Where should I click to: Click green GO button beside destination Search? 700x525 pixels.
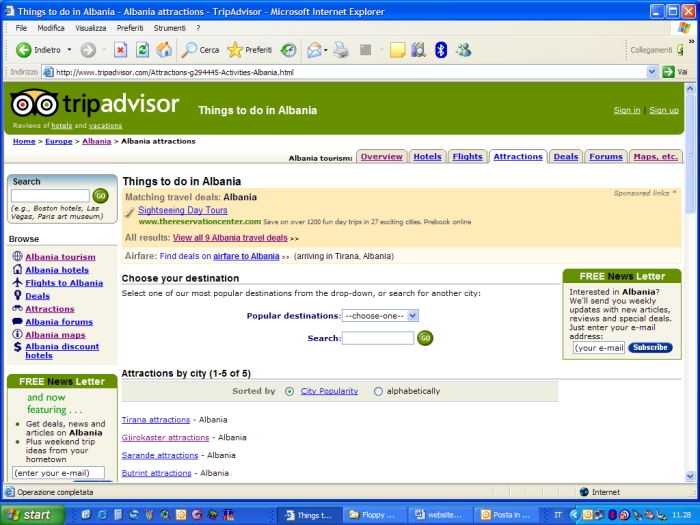coord(425,338)
